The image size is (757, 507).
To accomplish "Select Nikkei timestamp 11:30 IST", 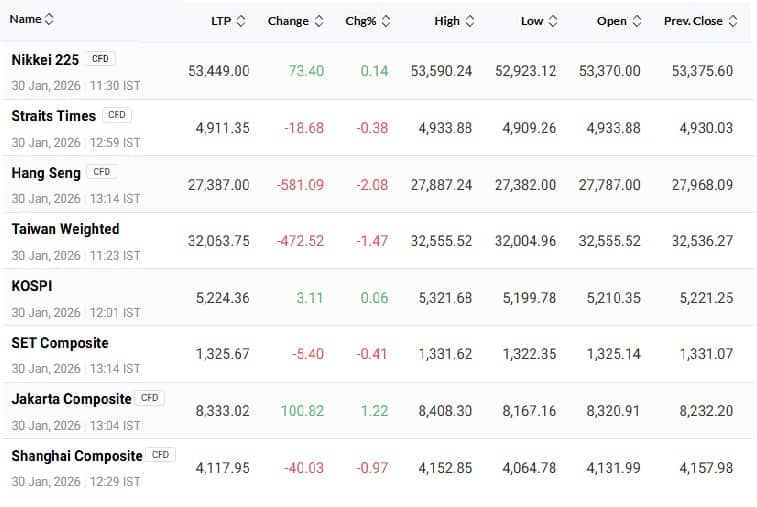I will click(115, 85).
